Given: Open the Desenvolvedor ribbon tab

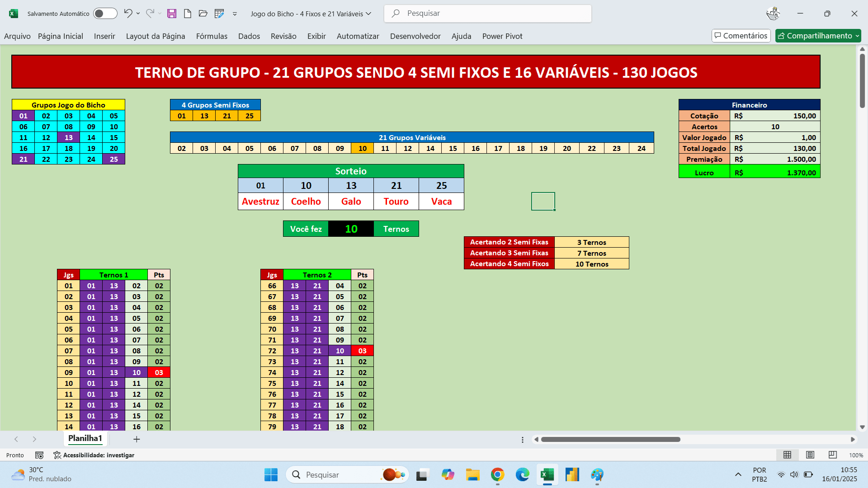Looking at the screenshot, I should click(415, 36).
